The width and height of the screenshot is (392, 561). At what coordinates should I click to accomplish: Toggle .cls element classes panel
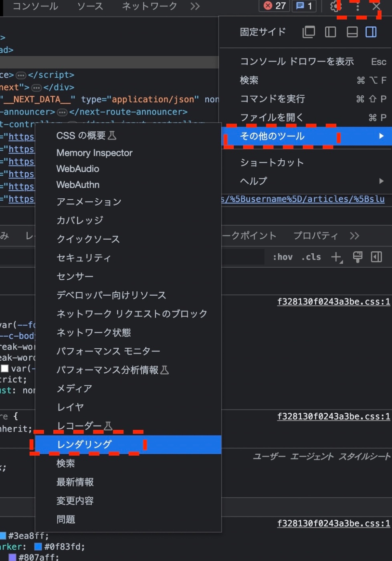311,257
